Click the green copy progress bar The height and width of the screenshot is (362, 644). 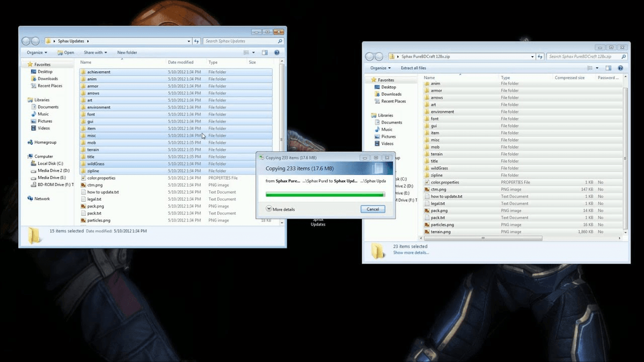pos(325,194)
